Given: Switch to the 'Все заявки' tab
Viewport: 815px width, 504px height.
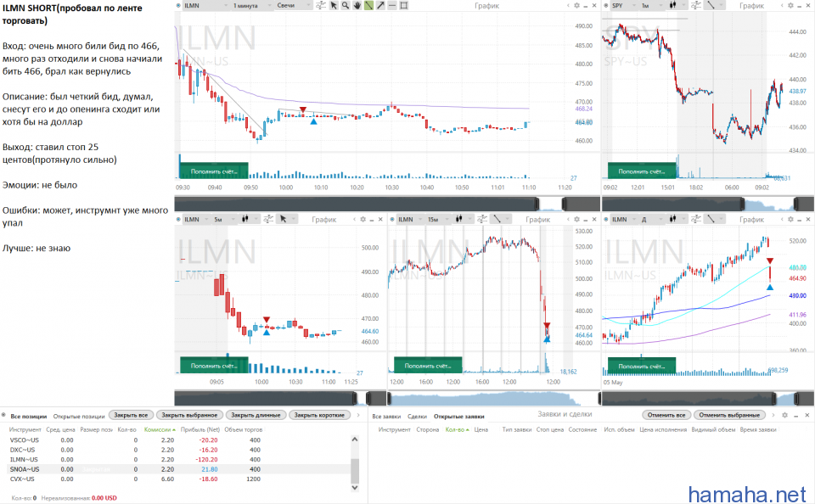Looking at the screenshot, I should (387, 417).
